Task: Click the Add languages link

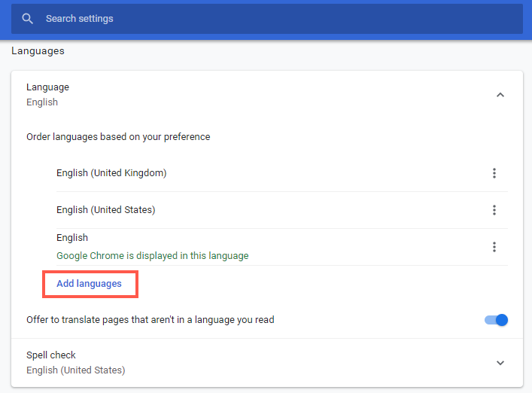Action: (89, 284)
